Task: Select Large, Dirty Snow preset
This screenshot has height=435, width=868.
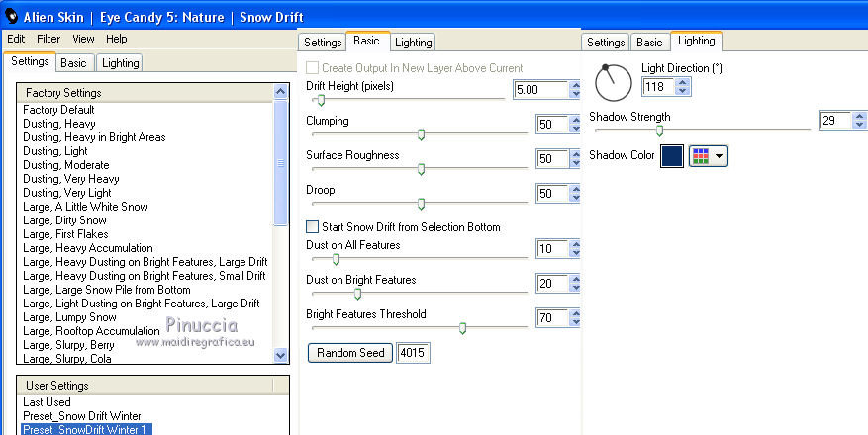Action: [x=64, y=220]
